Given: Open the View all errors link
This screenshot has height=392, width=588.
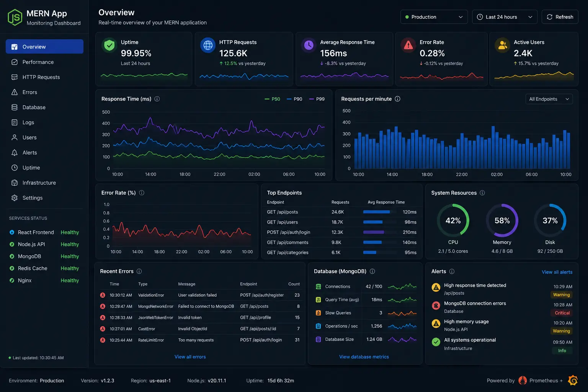Looking at the screenshot, I should 190,357.
